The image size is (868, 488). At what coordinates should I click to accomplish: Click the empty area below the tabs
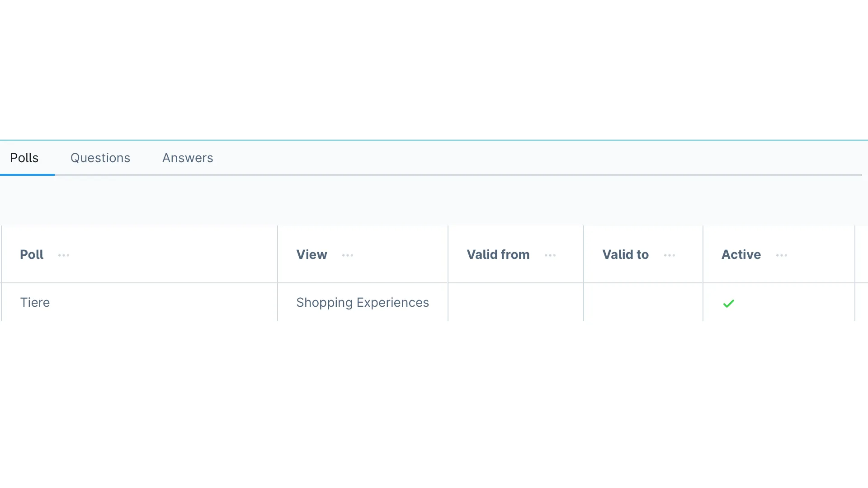coord(434,200)
